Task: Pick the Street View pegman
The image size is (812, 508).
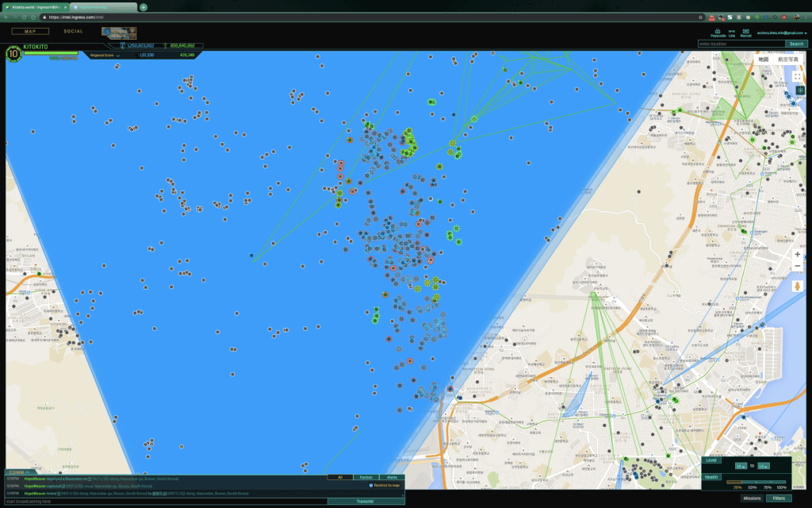Action: (798, 286)
